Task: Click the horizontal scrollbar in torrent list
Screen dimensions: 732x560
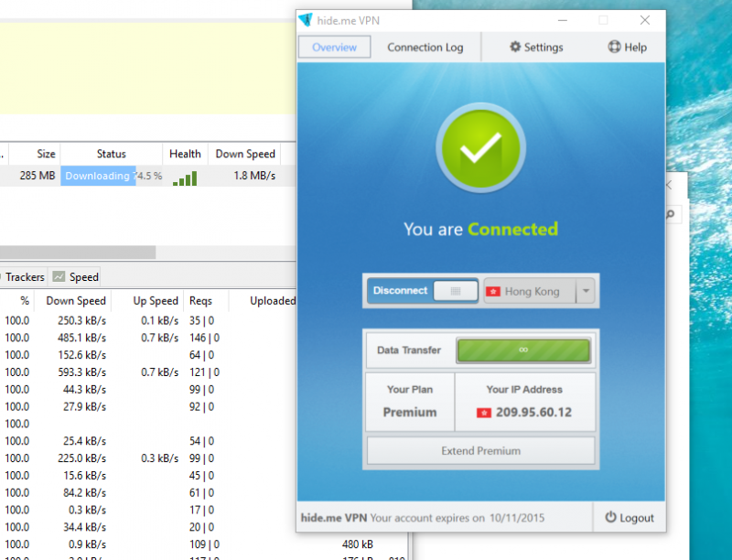Action: pos(78,253)
